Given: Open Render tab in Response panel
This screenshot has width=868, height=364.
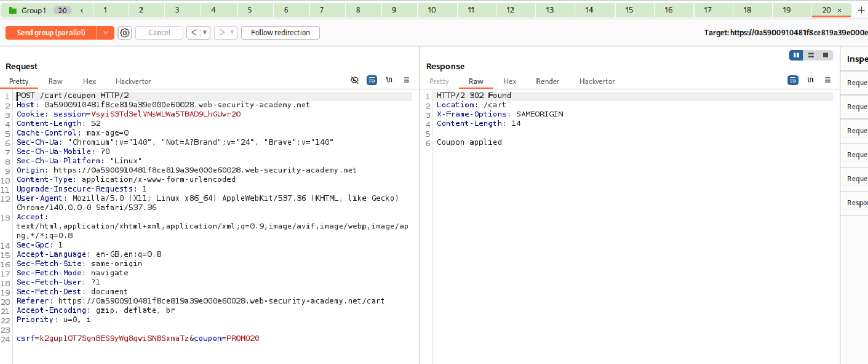Looking at the screenshot, I should coord(547,82).
